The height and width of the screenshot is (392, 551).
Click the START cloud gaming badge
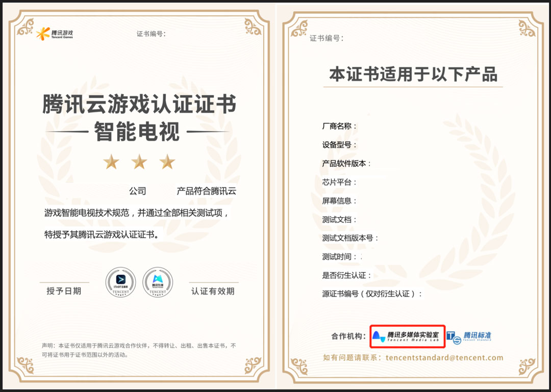pos(121,282)
